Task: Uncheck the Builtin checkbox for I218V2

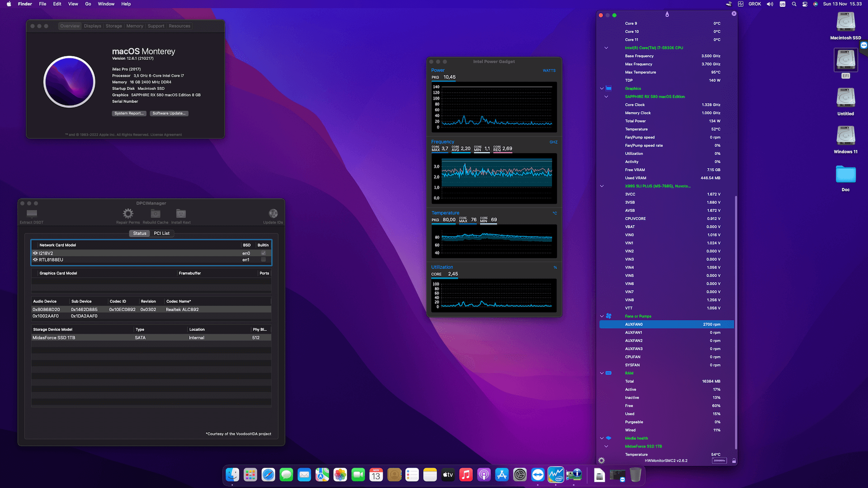Action: (263, 253)
